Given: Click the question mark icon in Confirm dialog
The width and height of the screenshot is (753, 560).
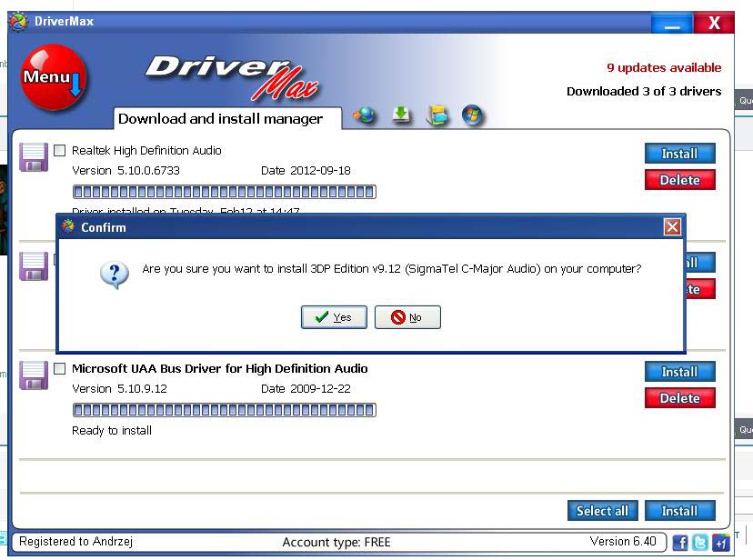Looking at the screenshot, I should [115, 275].
